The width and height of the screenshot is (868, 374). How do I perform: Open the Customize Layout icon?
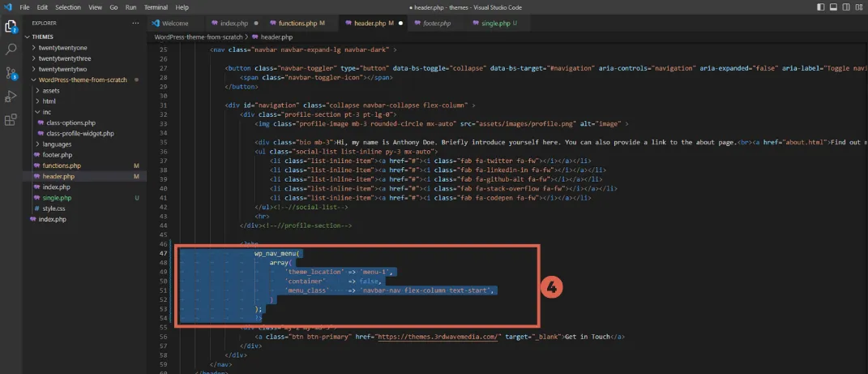(x=858, y=7)
